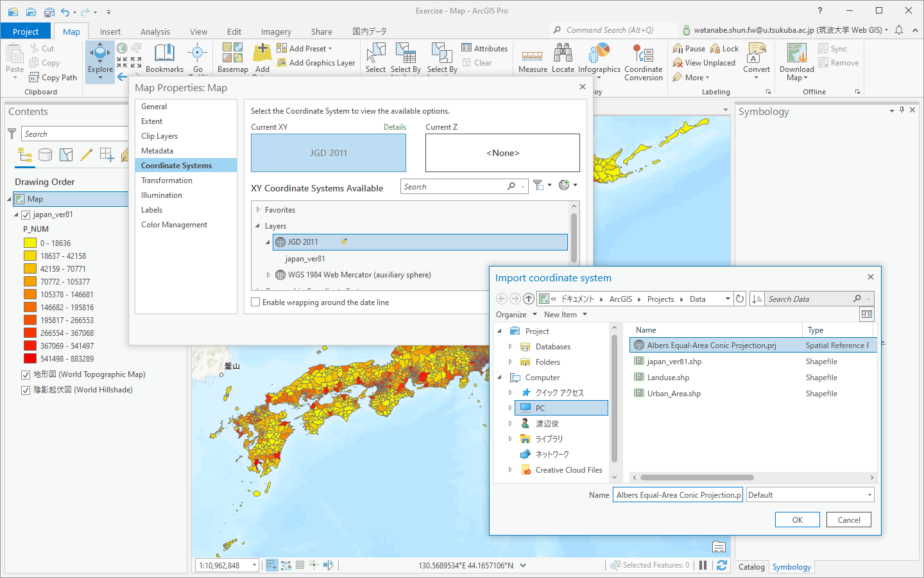Switch to the Insert ribbon tab
The width and height of the screenshot is (924, 578).
110,31
